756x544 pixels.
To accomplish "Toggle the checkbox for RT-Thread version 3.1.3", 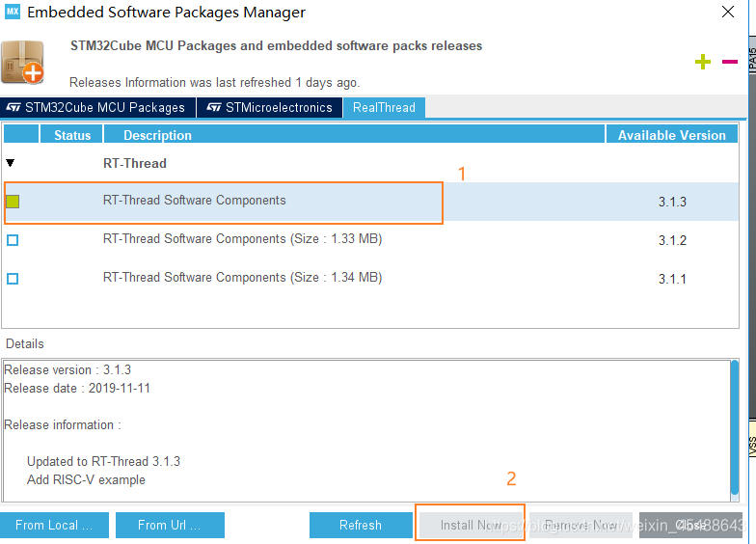I will tap(13, 201).
